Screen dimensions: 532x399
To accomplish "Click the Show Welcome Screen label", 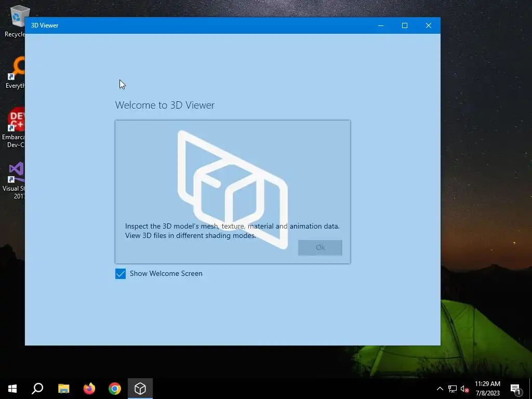I will pyautogui.click(x=166, y=273).
